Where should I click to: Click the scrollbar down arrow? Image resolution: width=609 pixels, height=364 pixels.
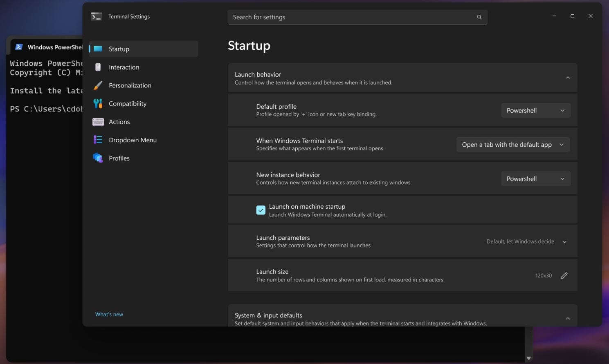528,357
